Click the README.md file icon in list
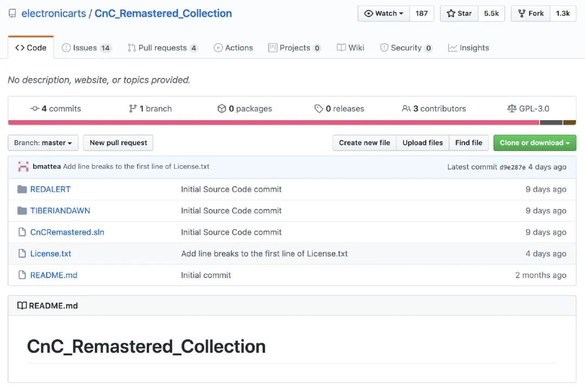Screen dimensions: 585x392 (22, 275)
